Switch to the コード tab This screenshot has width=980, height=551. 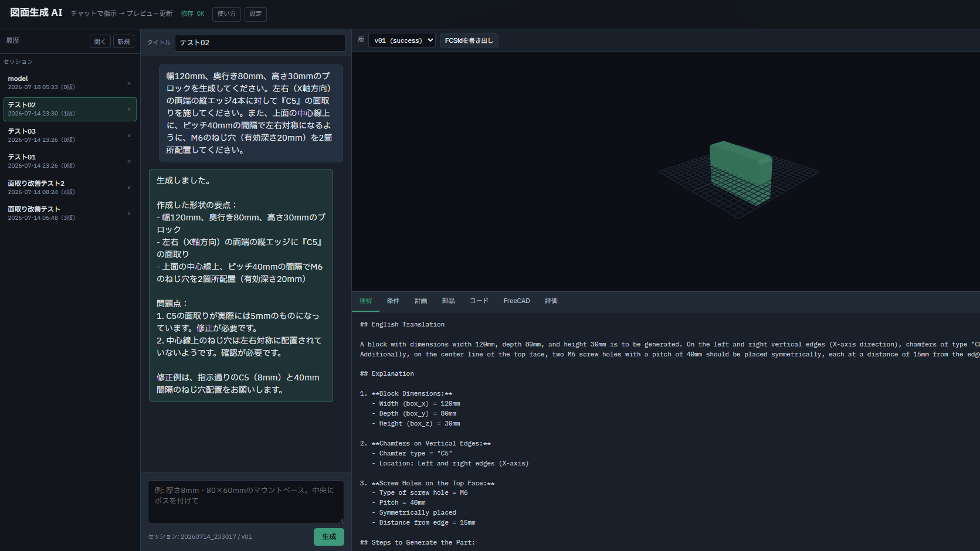click(x=479, y=301)
